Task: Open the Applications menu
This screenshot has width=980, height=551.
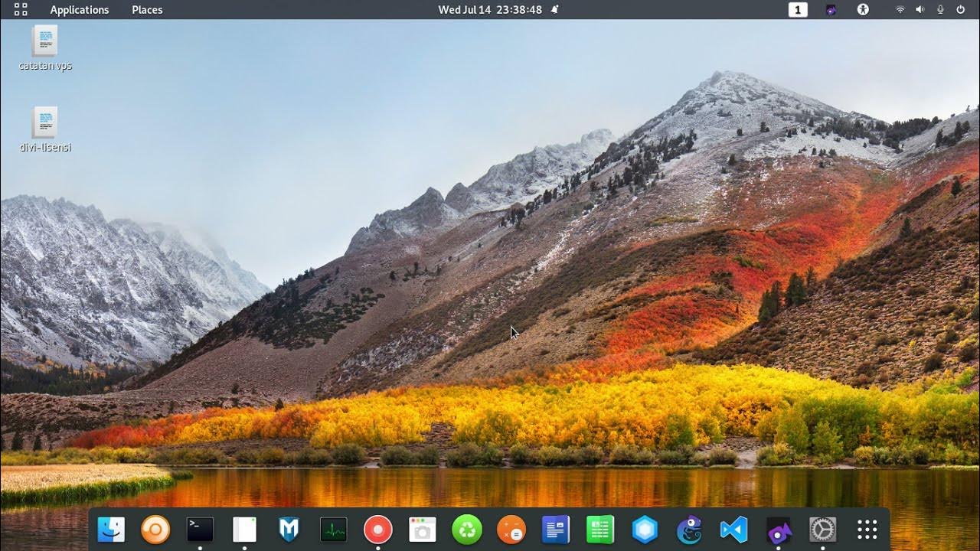Action: click(80, 9)
